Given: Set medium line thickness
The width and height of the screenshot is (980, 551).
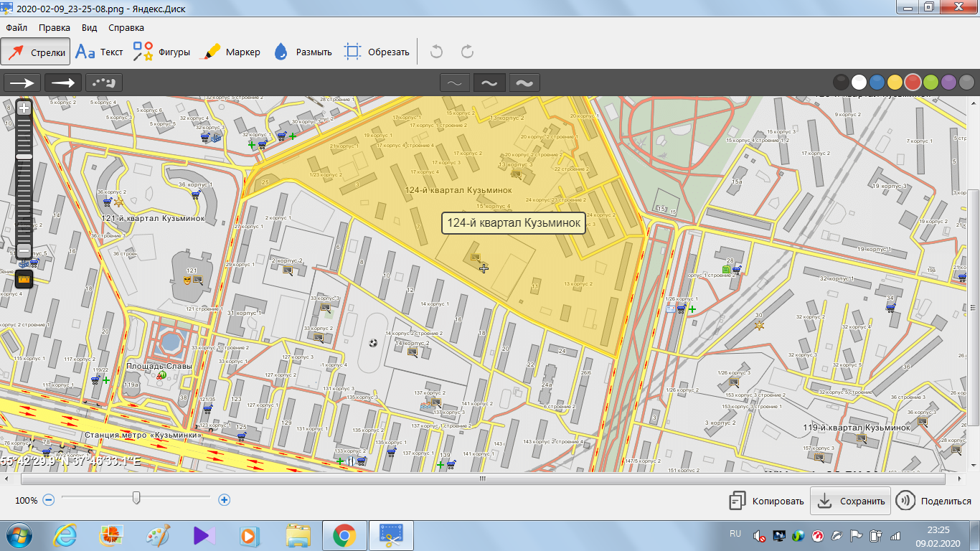Looking at the screenshot, I should [x=489, y=83].
